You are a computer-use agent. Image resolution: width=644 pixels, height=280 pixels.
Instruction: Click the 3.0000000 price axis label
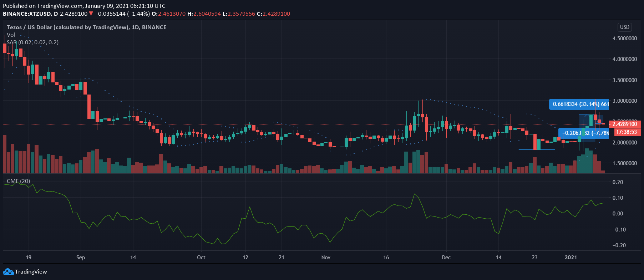[x=625, y=101]
